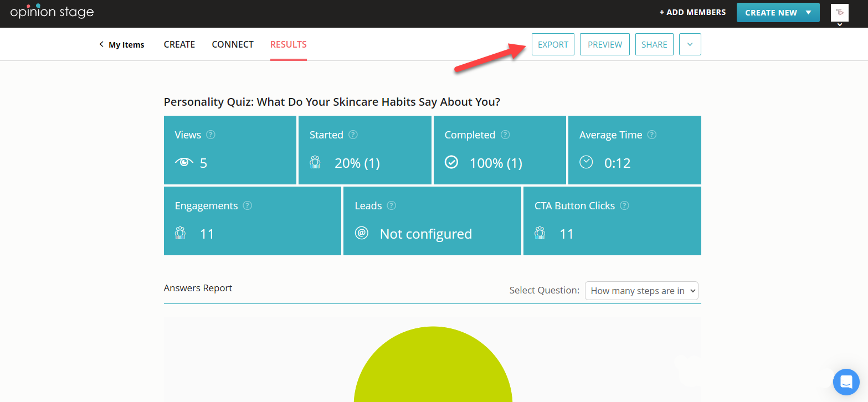Click the Opinion Stage logo
The width and height of the screenshot is (868, 402).
click(x=52, y=12)
